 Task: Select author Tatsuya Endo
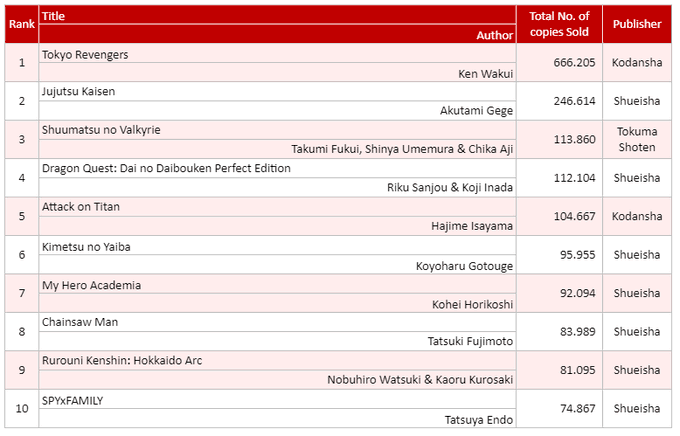(x=479, y=420)
